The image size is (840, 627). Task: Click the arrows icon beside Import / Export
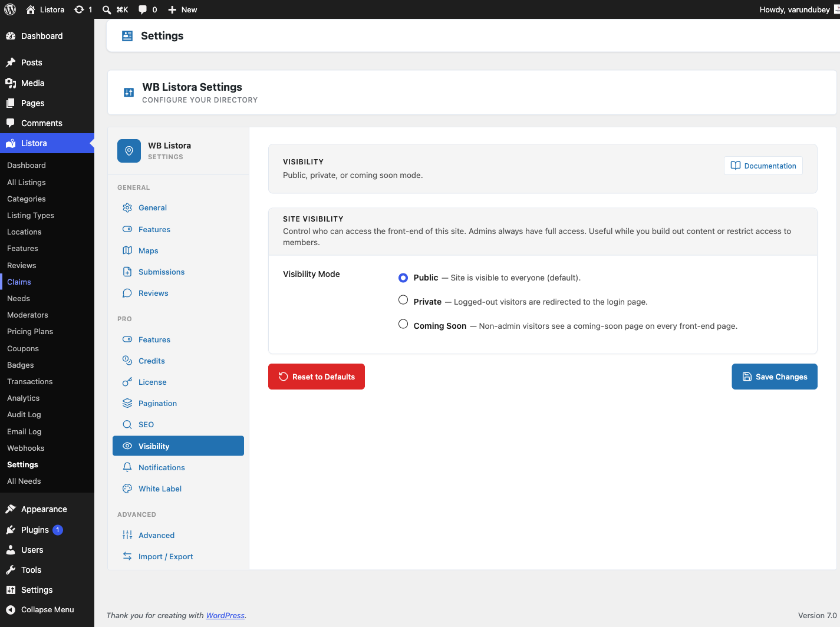point(127,556)
